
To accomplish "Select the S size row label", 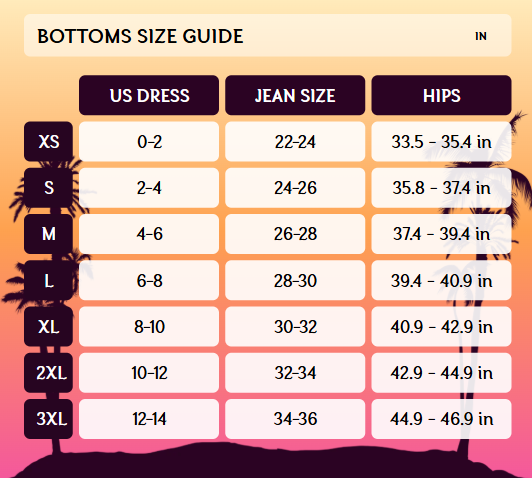I will coord(49,188).
